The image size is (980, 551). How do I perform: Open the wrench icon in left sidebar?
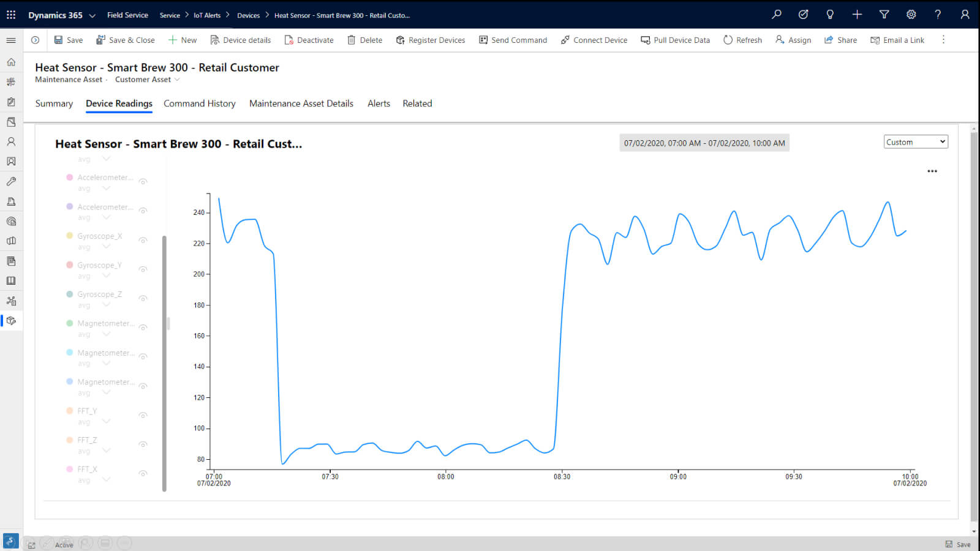(x=11, y=182)
